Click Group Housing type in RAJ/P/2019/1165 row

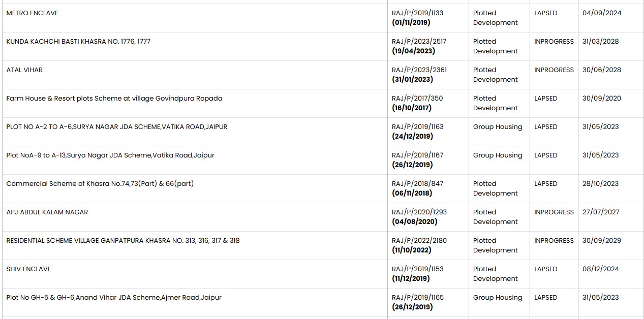[x=498, y=298]
